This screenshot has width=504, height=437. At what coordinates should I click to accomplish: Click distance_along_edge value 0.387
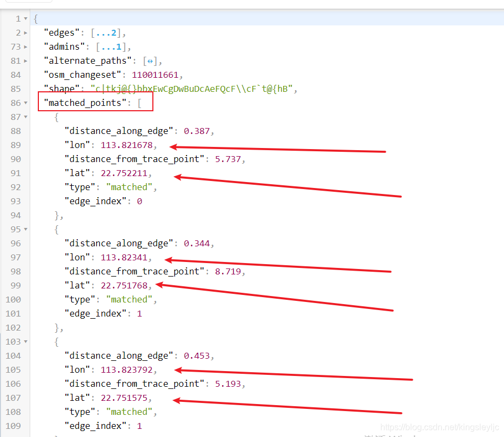tap(197, 131)
